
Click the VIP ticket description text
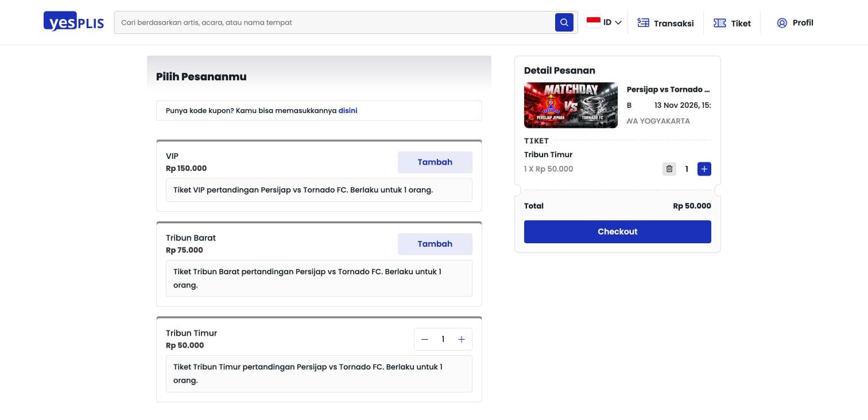[x=303, y=190]
